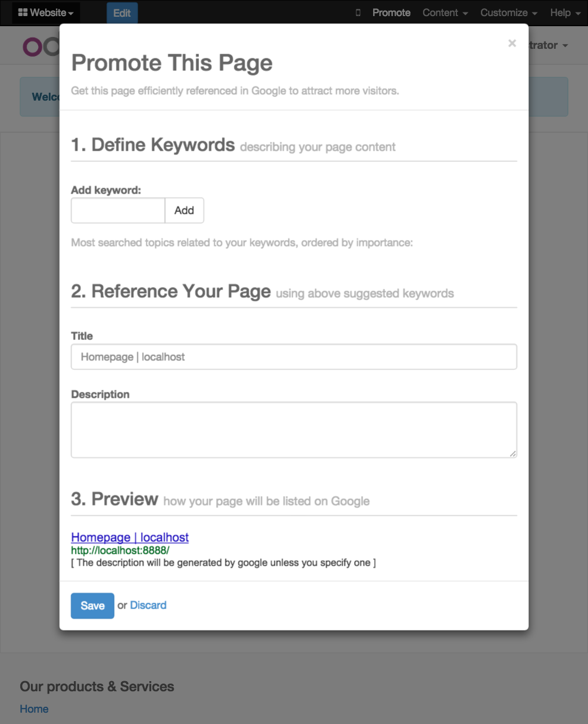Open the Administrator user dropdown
The width and height of the screenshot is (588, 724).
[548, 45]
